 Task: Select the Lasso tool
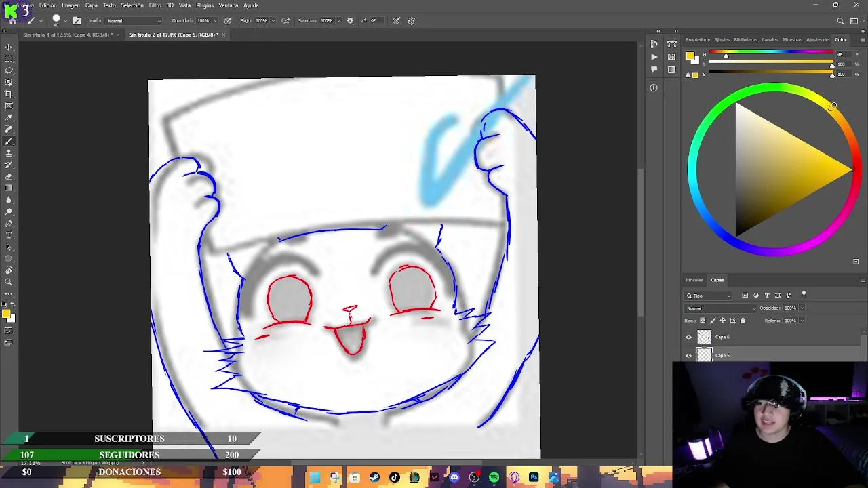point(9,70)
